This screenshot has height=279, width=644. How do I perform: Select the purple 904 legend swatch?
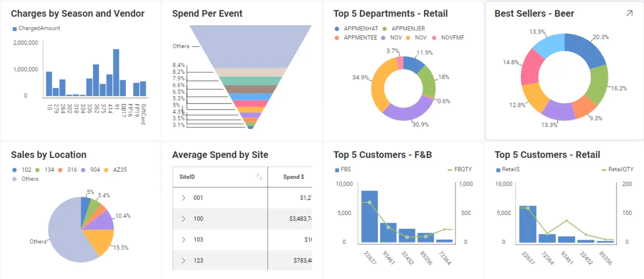[83, 170]
